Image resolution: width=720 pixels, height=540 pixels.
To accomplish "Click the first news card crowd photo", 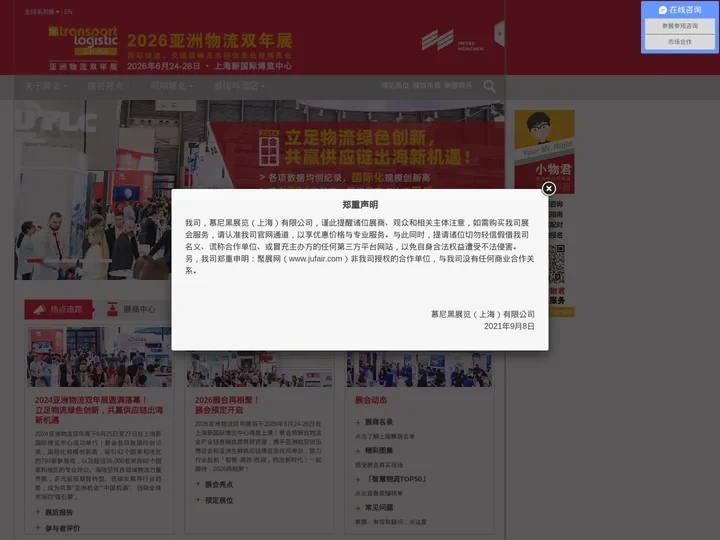I will 99,357.
